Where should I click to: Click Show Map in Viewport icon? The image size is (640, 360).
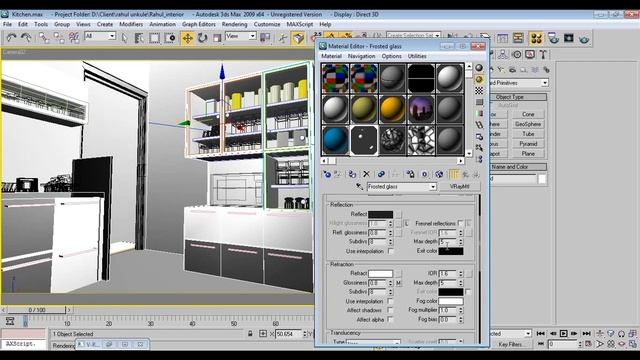click(439, 174)
